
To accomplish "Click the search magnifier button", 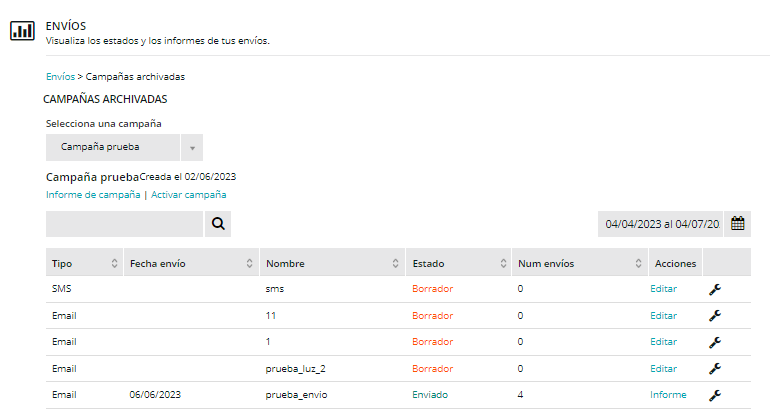I will coord(218,224).
